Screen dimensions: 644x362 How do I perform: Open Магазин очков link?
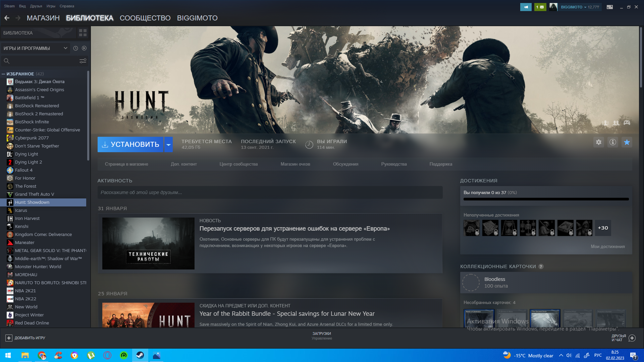(295, 164)
